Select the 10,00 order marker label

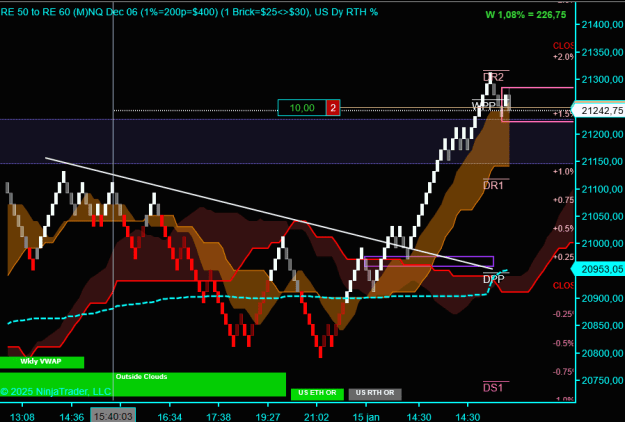tap(302, 108)
